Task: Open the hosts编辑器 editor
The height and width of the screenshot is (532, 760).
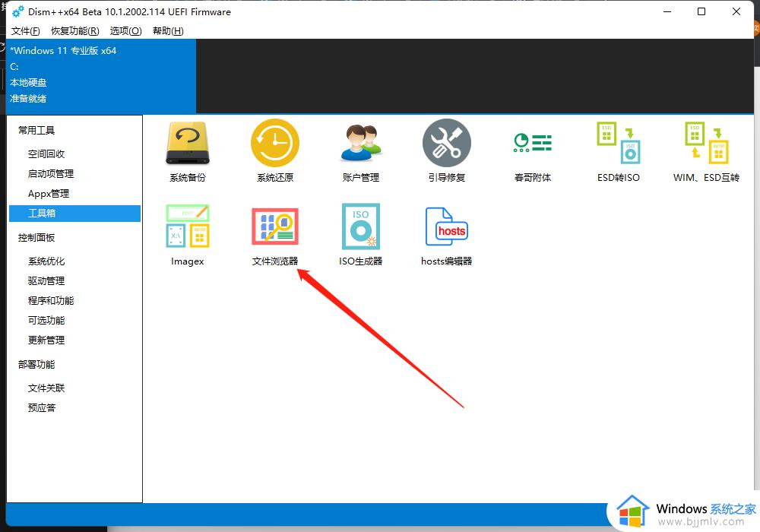Action: coord(446,226)
